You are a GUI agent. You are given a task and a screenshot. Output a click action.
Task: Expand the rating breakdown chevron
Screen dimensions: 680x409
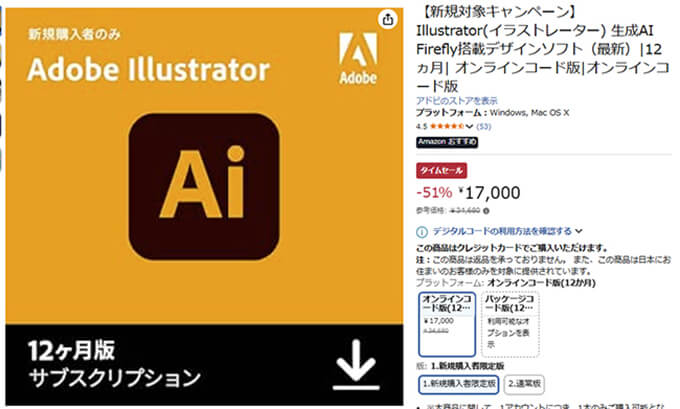pos(469,127)
